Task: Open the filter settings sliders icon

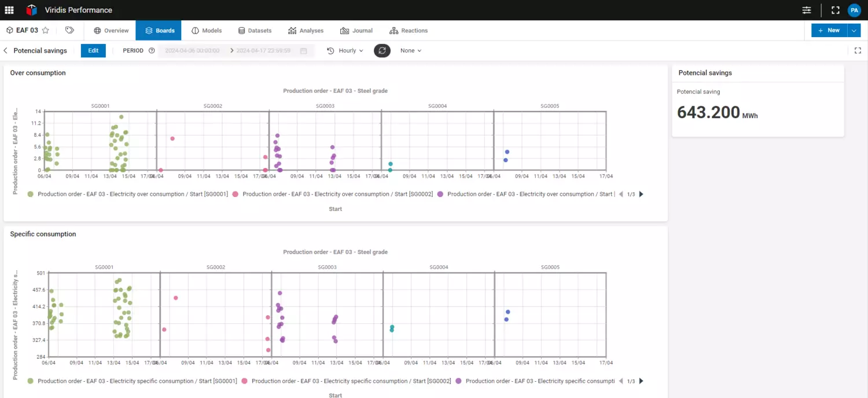Action: 807,10
